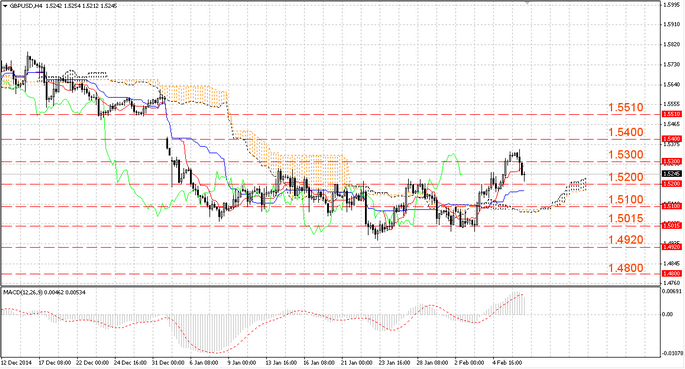Select the red 1.5510 price tag on axis

click(671, 114)
